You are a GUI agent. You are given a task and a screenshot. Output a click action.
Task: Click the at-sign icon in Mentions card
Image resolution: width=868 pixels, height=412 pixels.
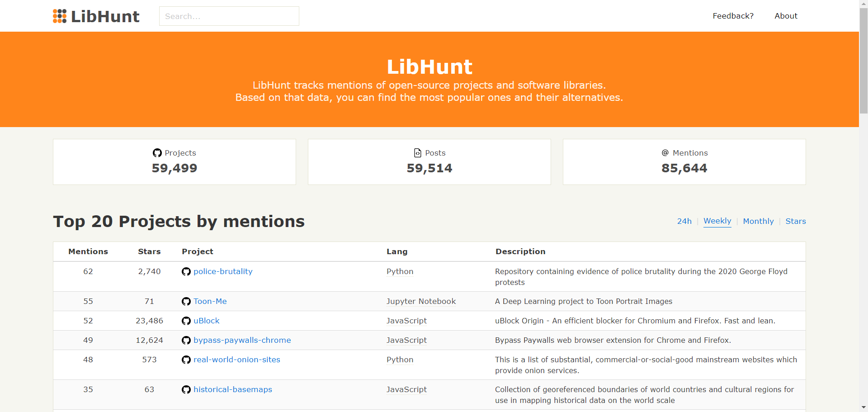[665, 153]
